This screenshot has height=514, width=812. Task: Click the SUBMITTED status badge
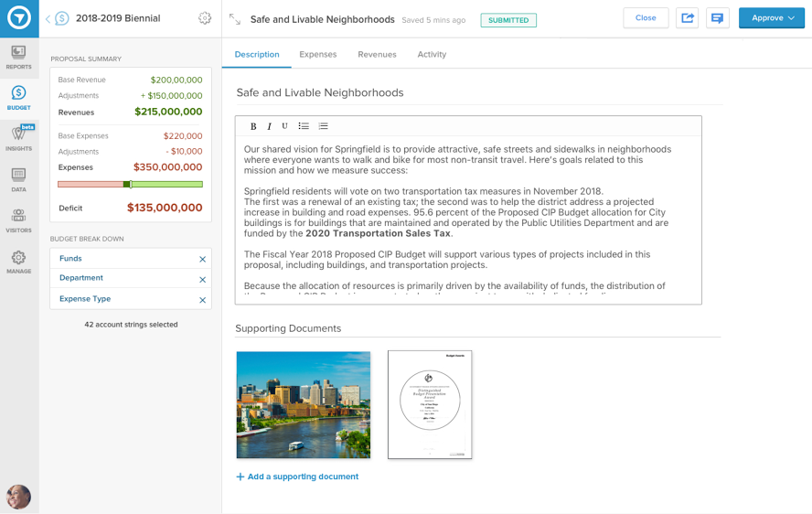pyautogui.click(x=508, y=20)
